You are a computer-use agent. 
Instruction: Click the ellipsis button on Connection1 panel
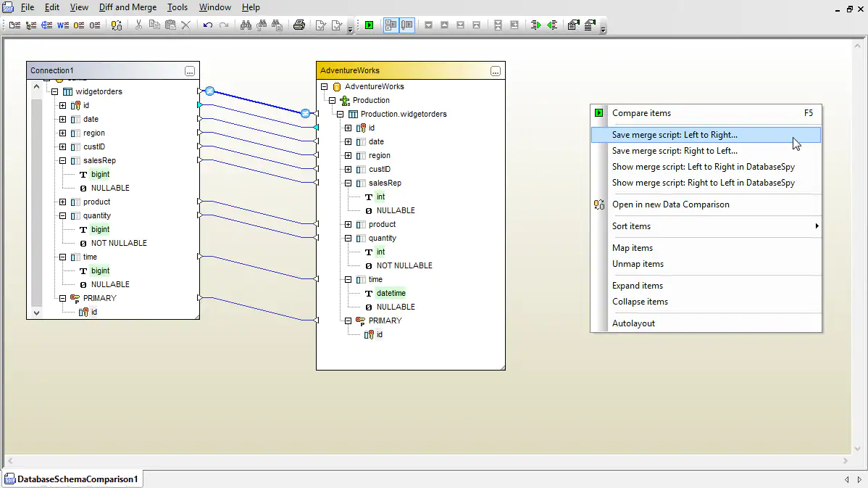point(190,71)
